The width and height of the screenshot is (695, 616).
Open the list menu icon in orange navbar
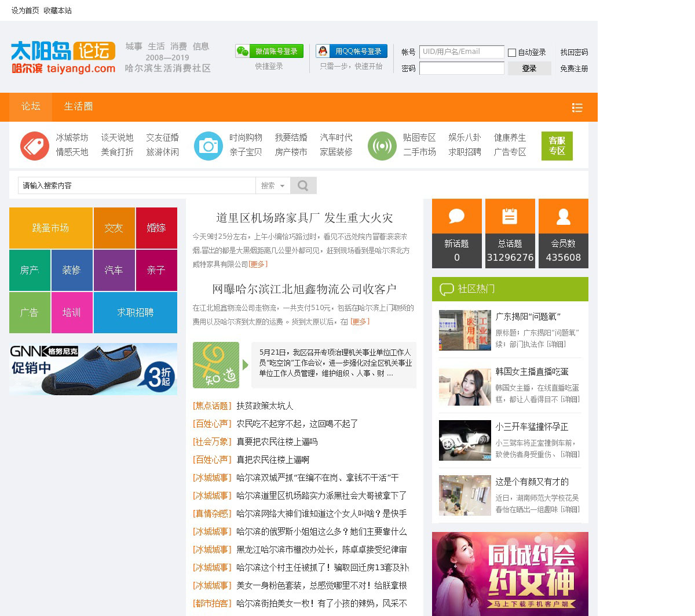(x=577, y=108)
